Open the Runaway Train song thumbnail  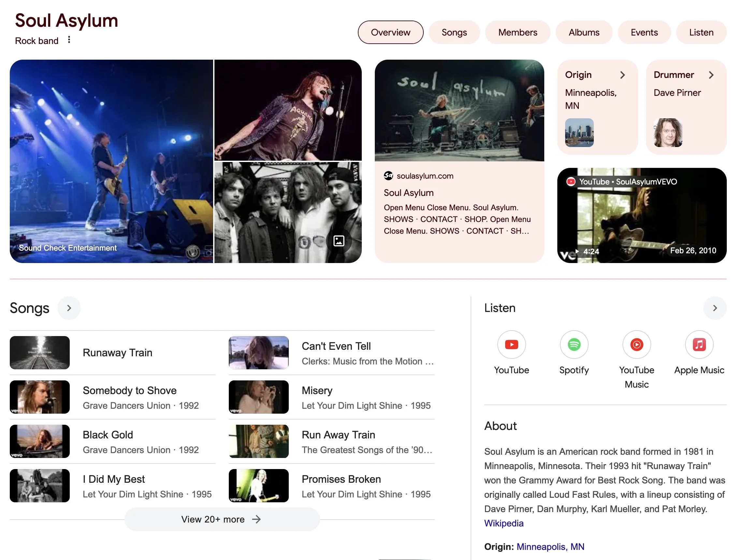pyautogui.click(x=40, y=352)
